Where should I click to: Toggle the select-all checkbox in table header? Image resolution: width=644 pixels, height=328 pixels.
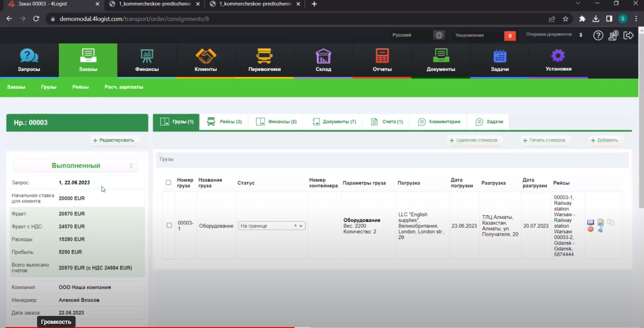click(168, 183)
